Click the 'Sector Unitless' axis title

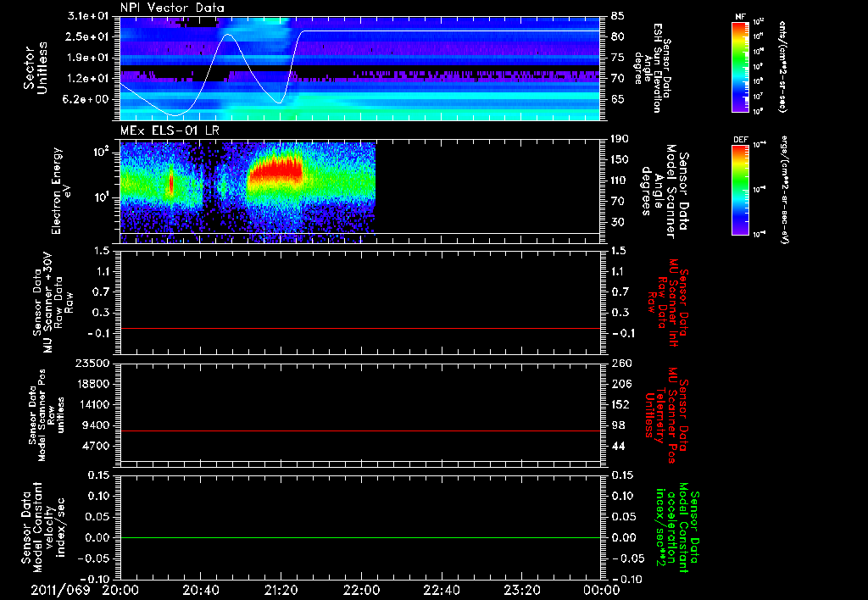[36, 68]
